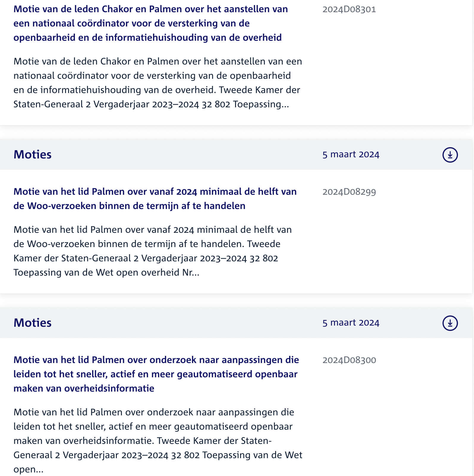
Task: Select document number 2024D08301
Action: pos(349,10)
